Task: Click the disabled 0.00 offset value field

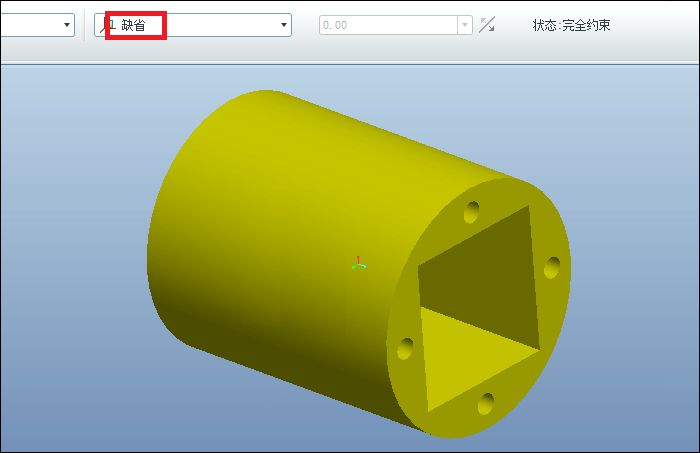Action: click(x=388, y=25)
